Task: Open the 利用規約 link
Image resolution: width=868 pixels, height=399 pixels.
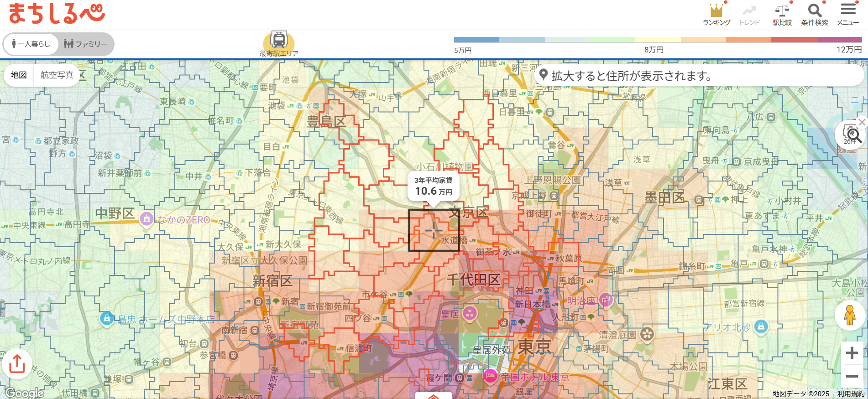Action: pos(851,394)
